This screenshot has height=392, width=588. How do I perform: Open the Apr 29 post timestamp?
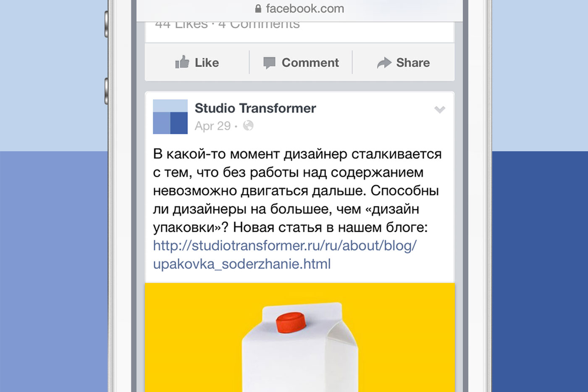pos(213,126)
